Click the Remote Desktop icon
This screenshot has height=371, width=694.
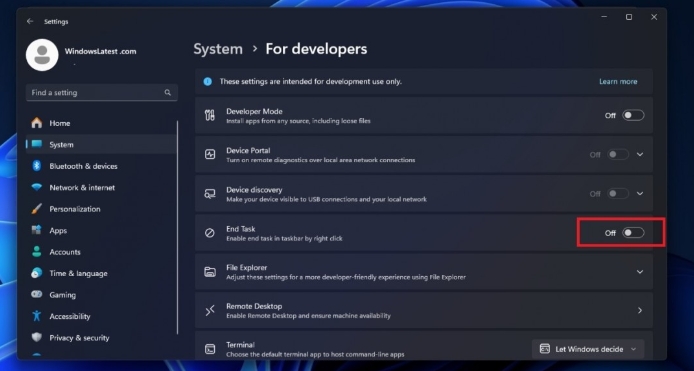coord(209,310)
